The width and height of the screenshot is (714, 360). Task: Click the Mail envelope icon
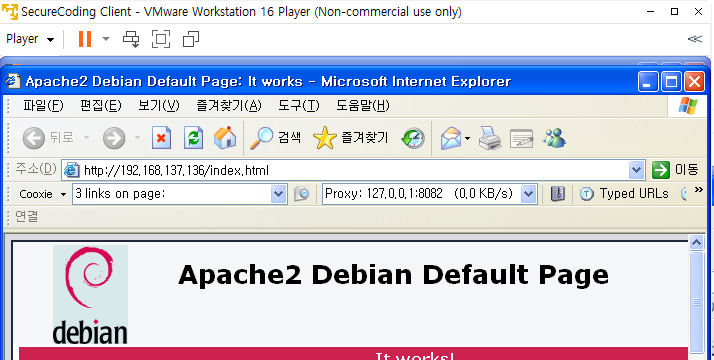click(x=451, y=138)
